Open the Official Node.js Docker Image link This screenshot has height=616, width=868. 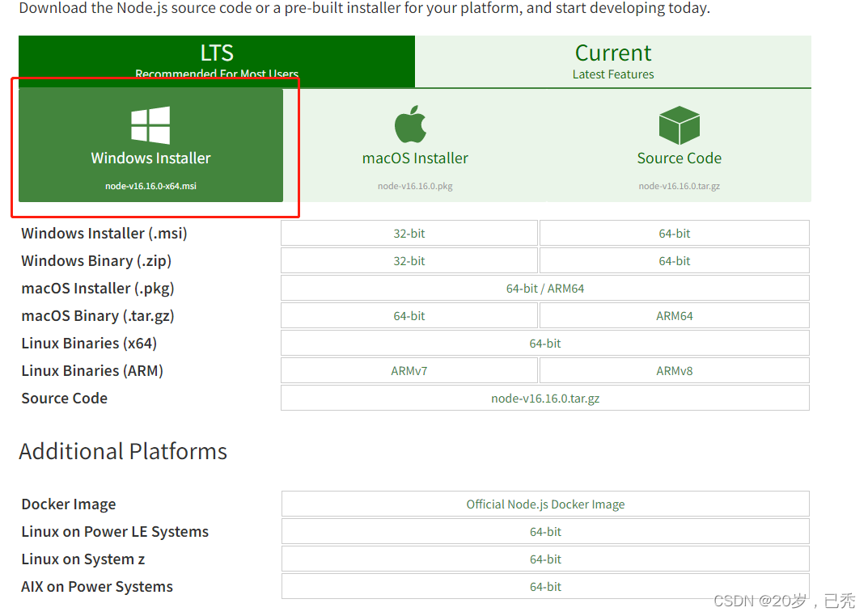[x=545, y=504]
